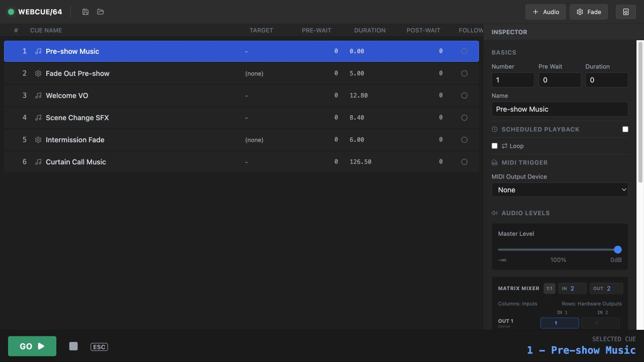Click the selected cue readout at bottom right
This screenshot has height=362, width=644.
[x=581, y=350]
